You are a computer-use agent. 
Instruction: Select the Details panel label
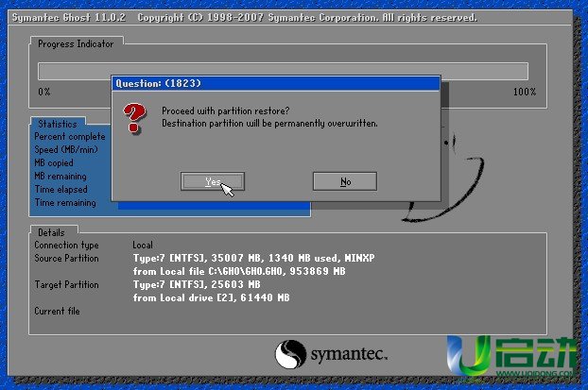coord(51,232)
